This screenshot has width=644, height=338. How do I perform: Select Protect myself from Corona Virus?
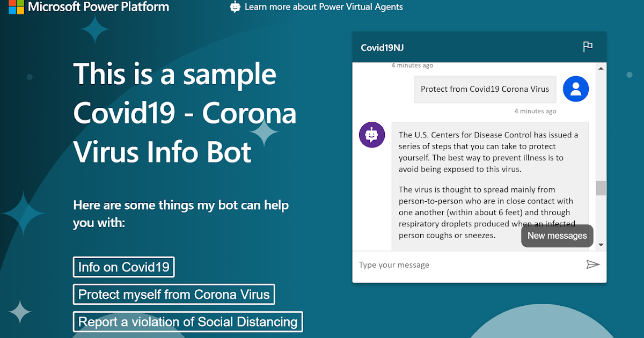174,295
